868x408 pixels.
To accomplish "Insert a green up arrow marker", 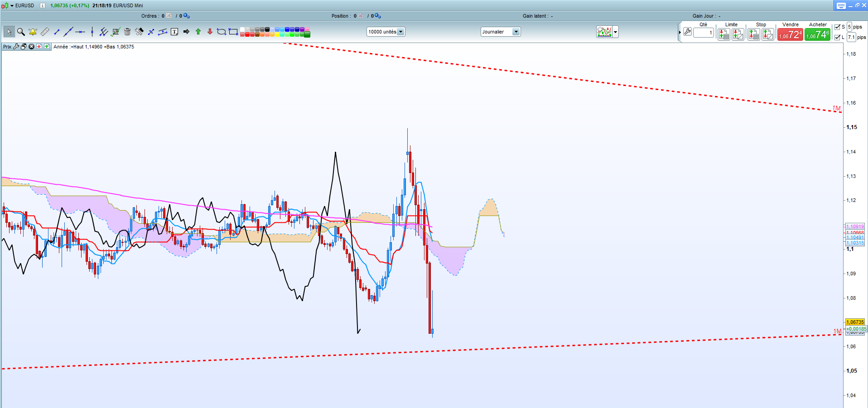I will pyautogui.click(x=198, y=32).
